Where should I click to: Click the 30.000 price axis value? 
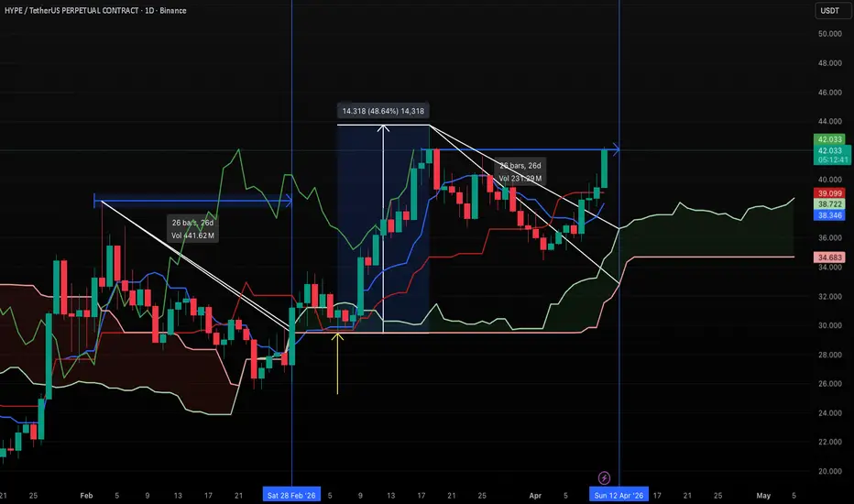click(x=829, y=325)
